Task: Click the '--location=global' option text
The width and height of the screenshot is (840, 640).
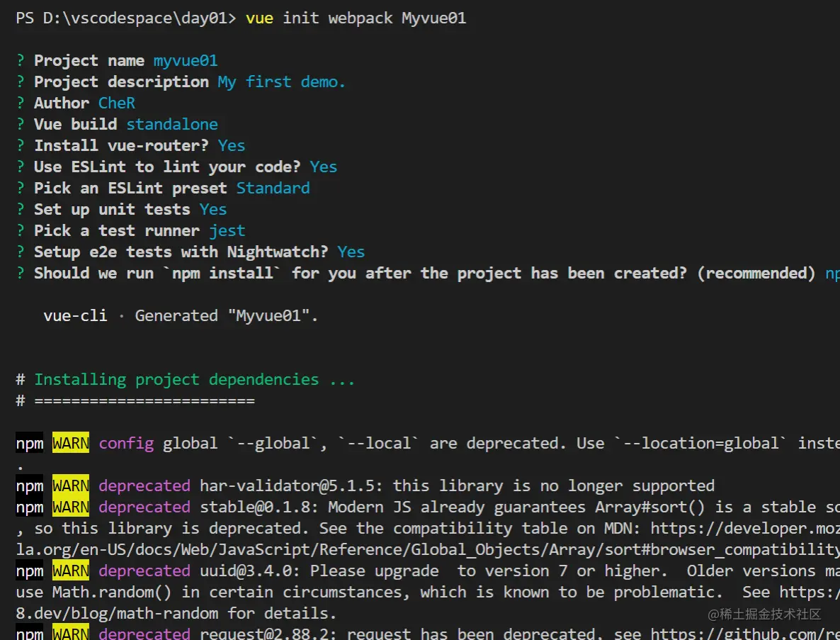Action: (700, 443)
